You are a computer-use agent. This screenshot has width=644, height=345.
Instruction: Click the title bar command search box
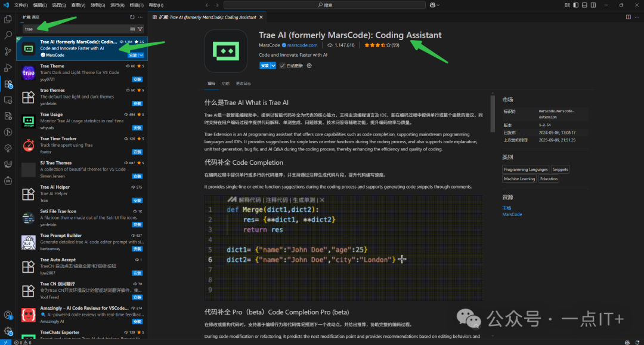point(324,5)
